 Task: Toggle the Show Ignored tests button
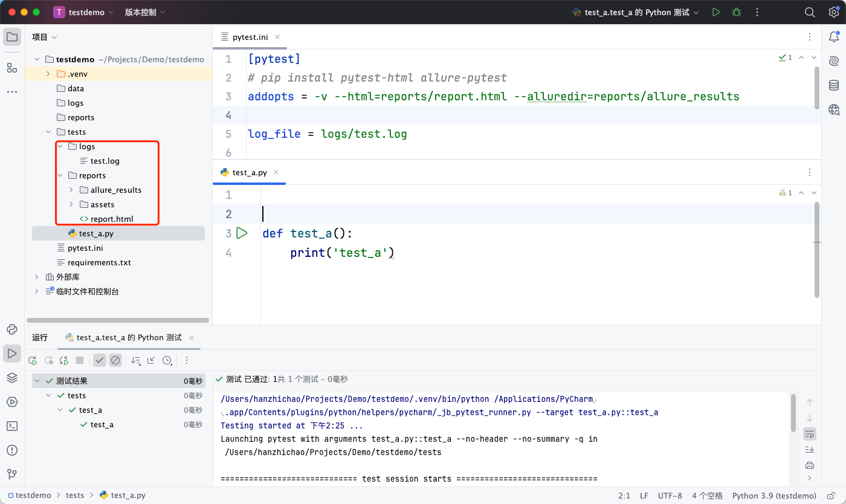coord(115,360)
